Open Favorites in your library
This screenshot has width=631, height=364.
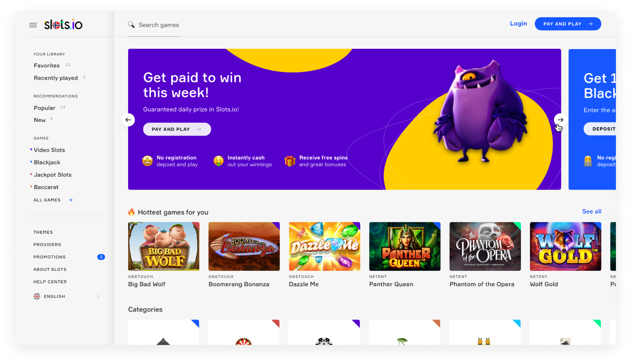click(47, 66)
